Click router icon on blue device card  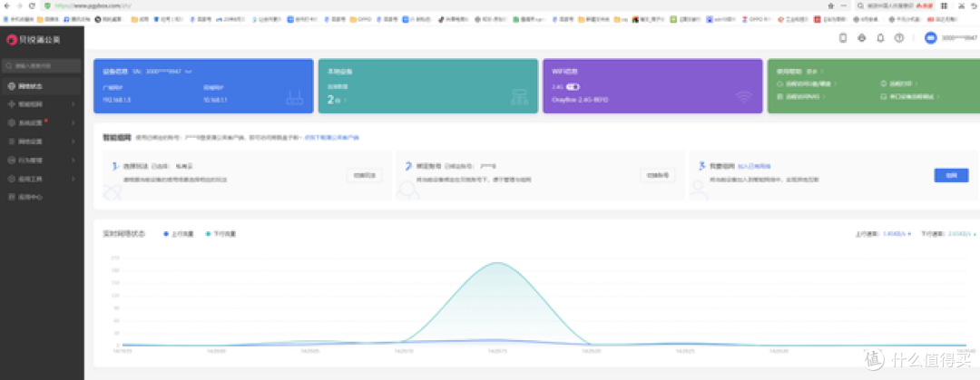tap(294, 98)
